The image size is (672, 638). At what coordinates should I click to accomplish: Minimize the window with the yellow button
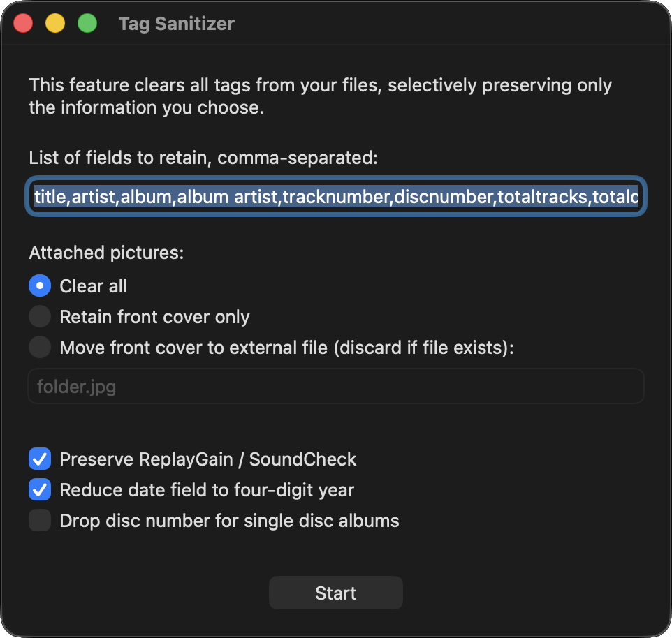point(55,24)
